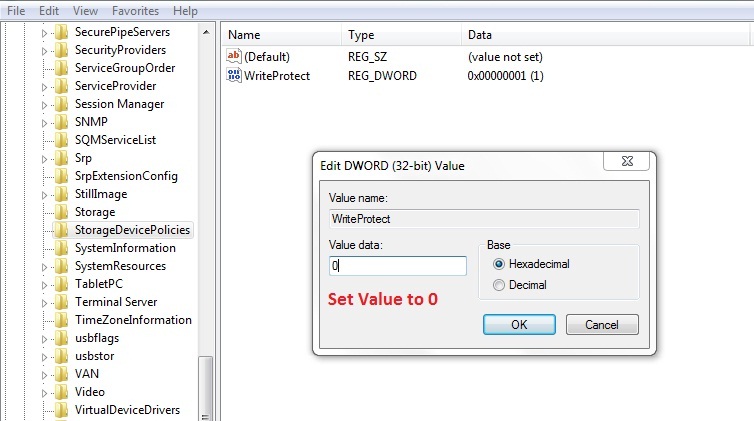
Task: Click the (Default) string value icon
Action: 234,56
